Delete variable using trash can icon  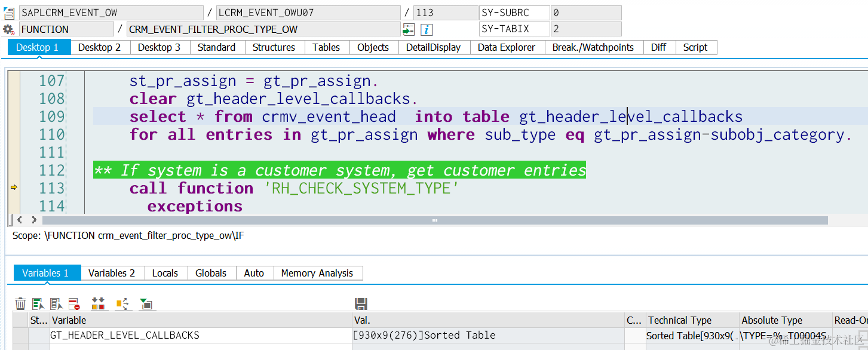pos(20,304)
